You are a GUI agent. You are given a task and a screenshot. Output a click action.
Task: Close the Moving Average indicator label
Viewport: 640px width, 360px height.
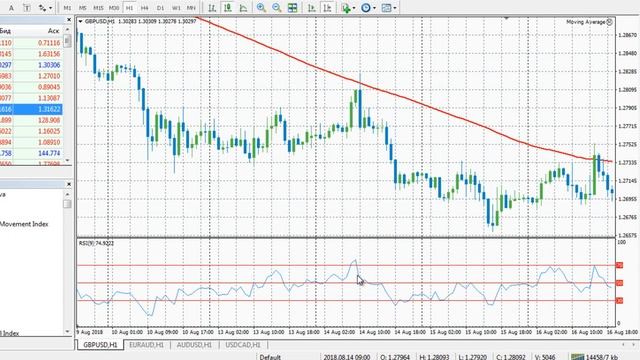point(609,22)
